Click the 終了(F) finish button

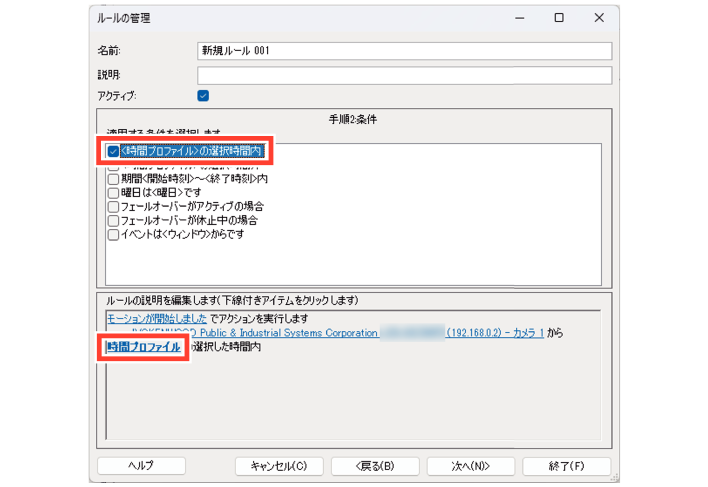coord(566,466)
